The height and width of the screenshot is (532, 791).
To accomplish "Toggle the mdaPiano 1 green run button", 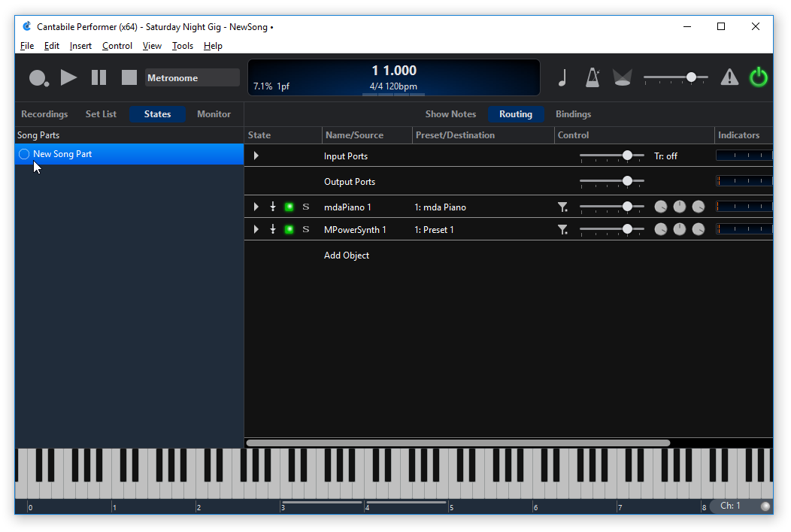I will tap(289, 207).
